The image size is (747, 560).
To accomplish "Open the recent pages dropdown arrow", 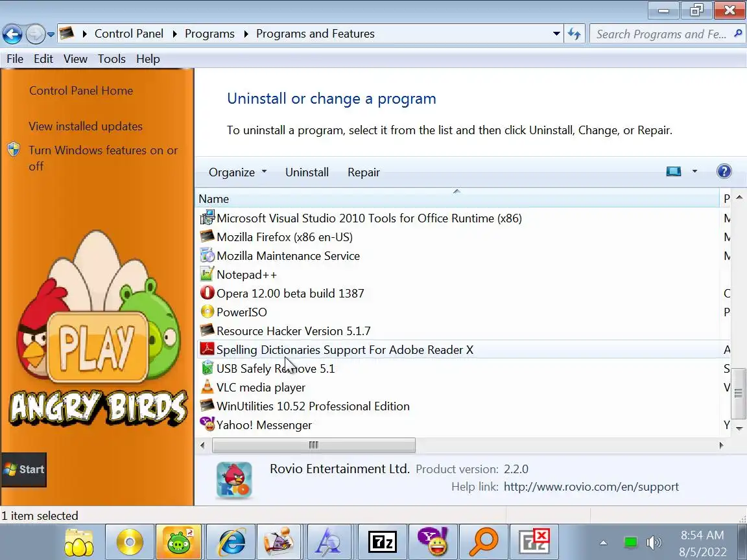I will point(51,35).
